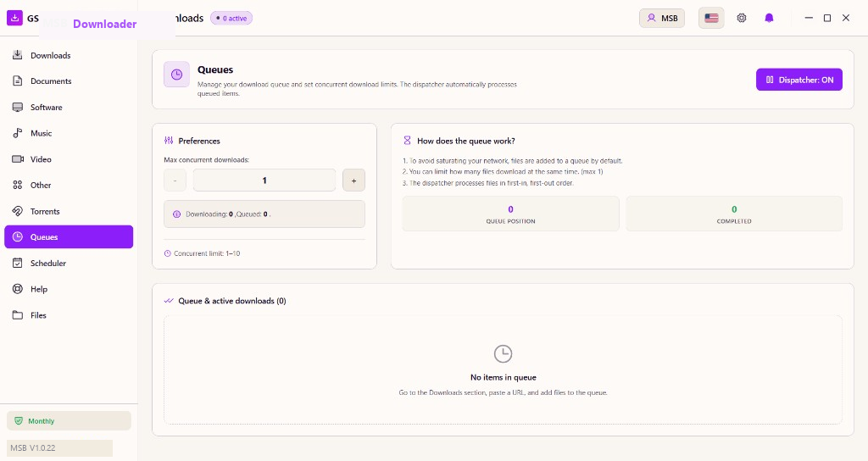Select the Queues sidebar item
This screenshot has height=461, width=868.
click(69, 237)
